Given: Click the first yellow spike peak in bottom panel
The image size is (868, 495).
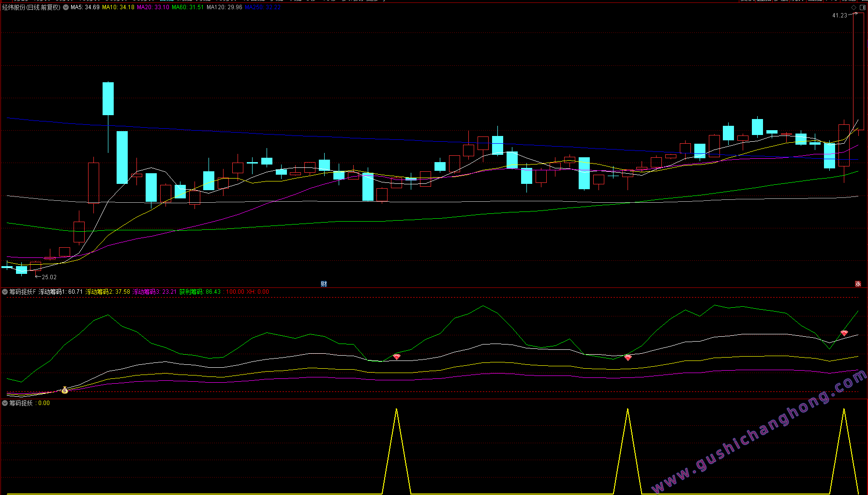Looking at the screenshot, I should pos(396,410).
